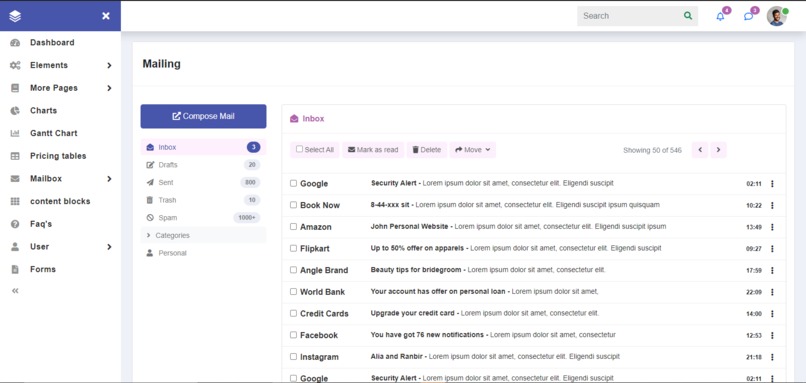Open options menu for Credit Cards email
This screenshot has width=806, height=383.
click(x=772, y=314)
